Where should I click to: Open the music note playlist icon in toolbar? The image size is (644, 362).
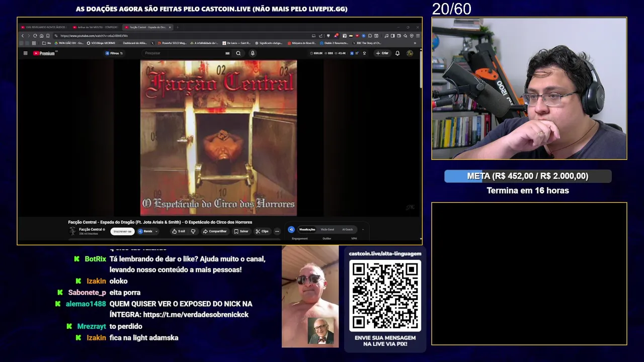386,36
